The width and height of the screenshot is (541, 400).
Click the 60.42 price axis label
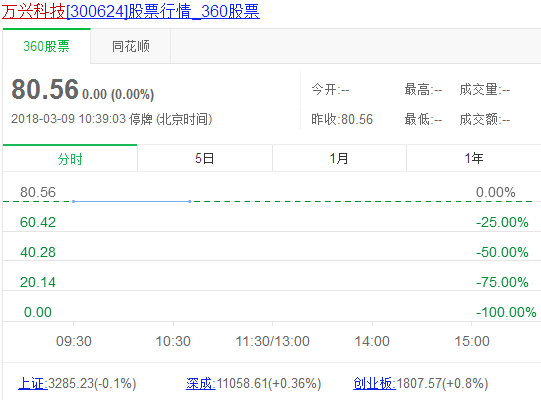pyautogui.click(x=38, y=222)
